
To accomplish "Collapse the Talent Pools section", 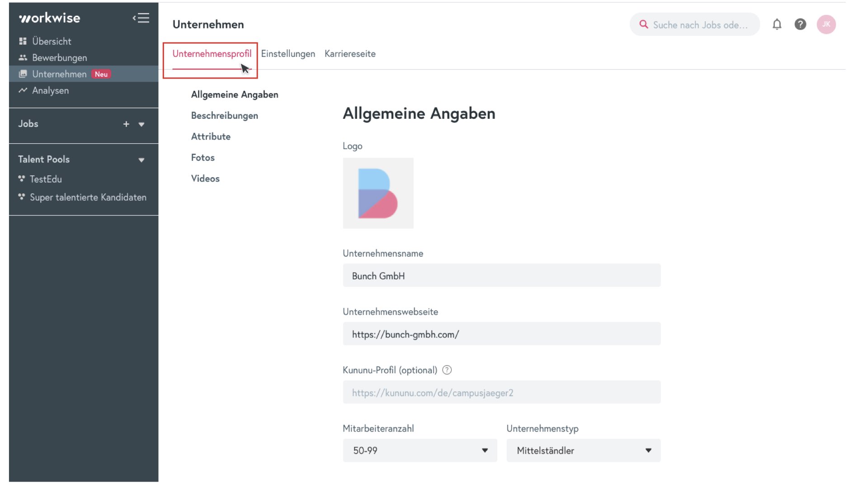I will 142,160.
